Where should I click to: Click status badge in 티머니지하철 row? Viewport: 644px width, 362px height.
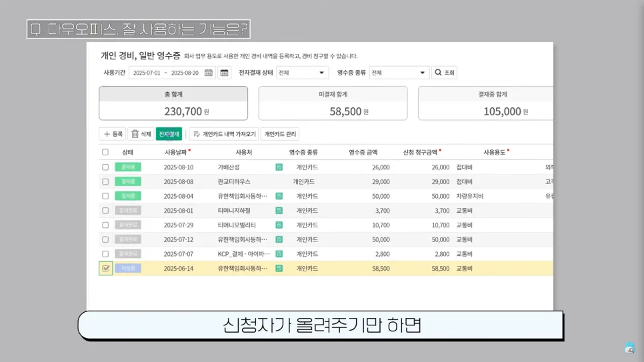(128, 211)
